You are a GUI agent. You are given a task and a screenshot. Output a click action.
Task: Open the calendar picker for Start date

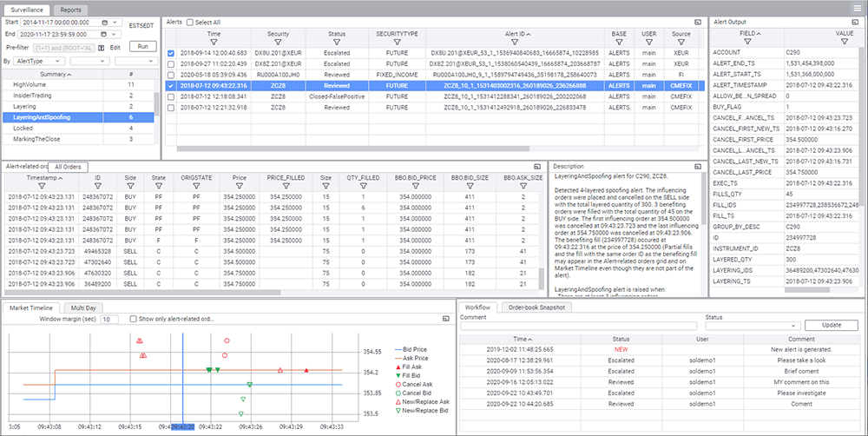tap(105, 23)
